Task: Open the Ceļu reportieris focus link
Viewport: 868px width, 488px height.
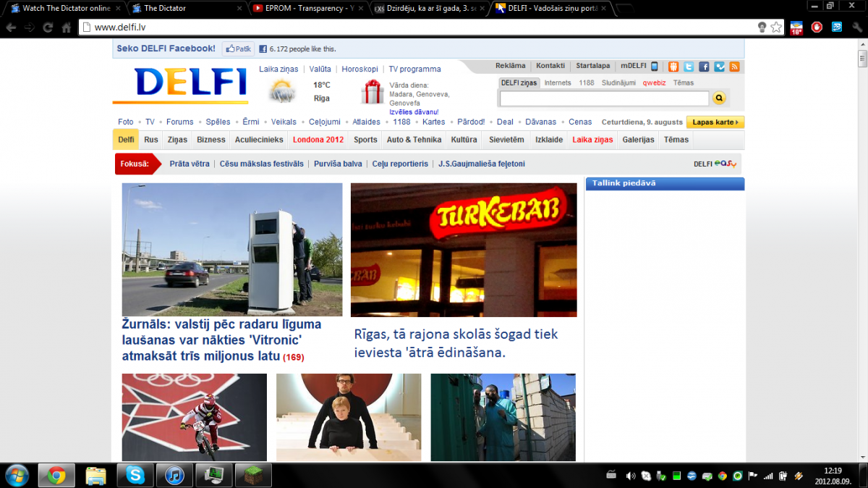Action: pos(400,164)
